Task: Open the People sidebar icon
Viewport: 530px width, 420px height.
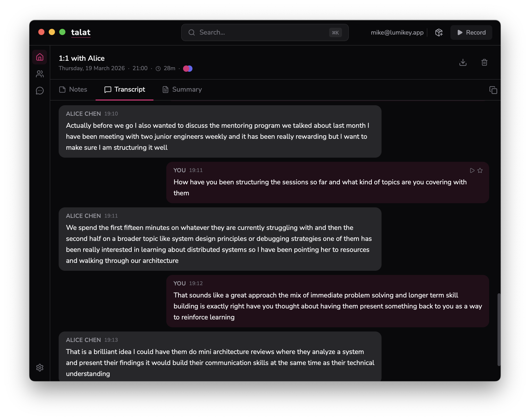Action: (40, 74)
